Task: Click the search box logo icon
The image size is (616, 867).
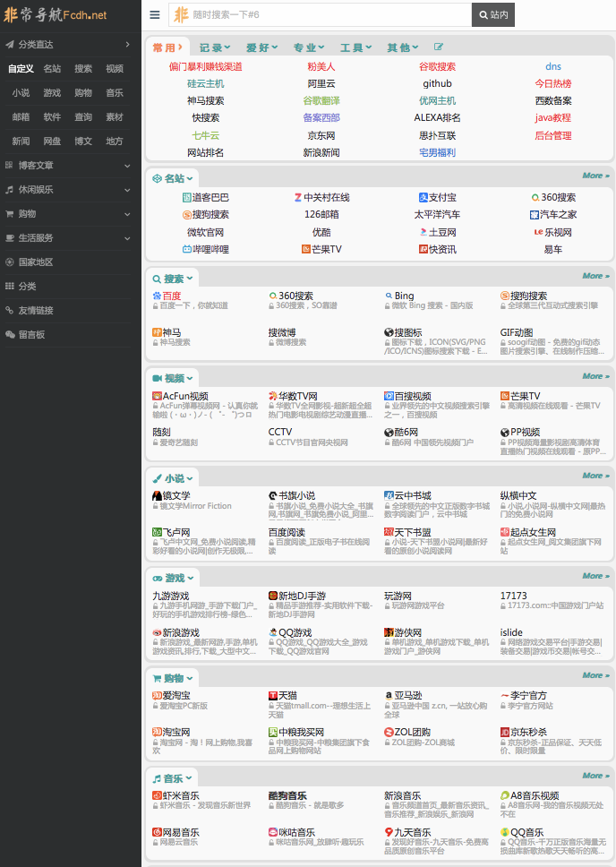Action: point(182,15)
